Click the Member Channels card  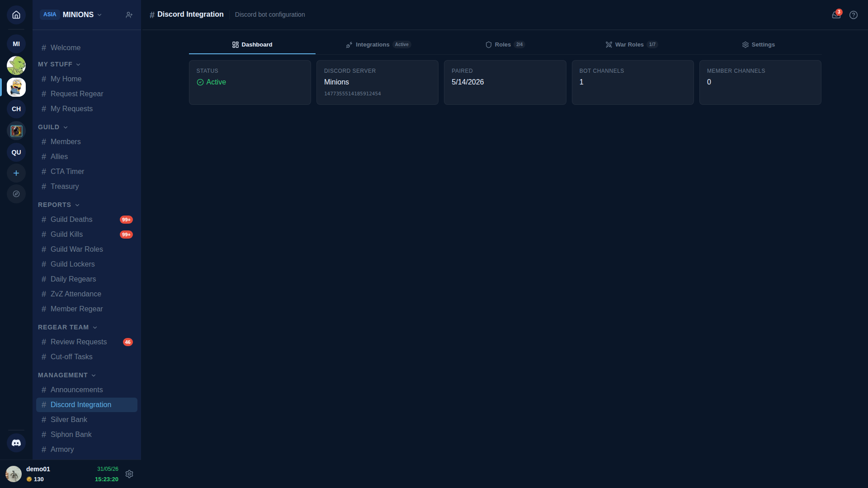760,83
